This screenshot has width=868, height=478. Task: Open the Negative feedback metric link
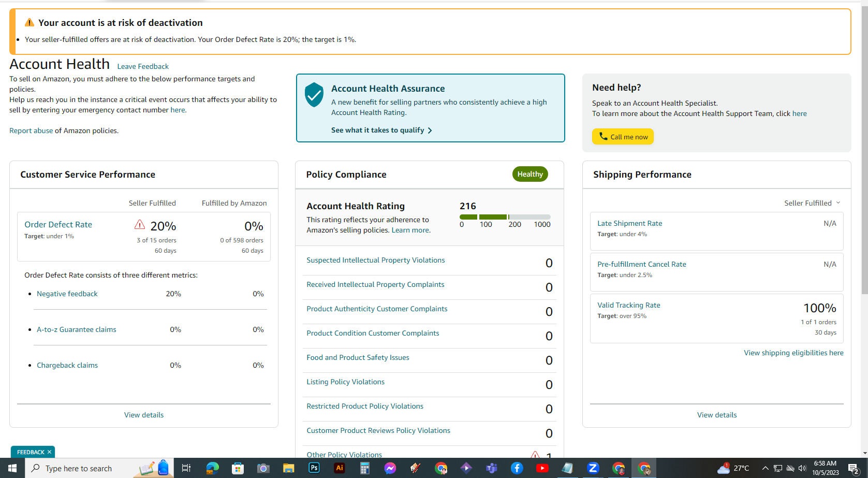pyautogui.click(x=67, y=294)
